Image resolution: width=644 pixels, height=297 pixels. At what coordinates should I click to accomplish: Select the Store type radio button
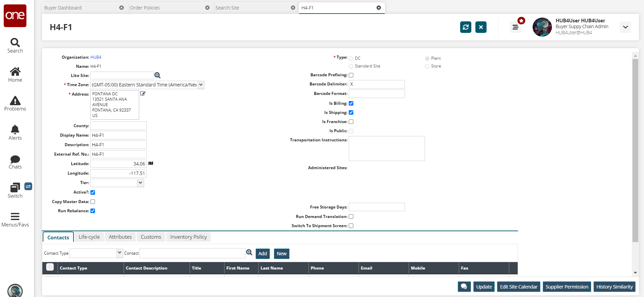(427, 66)
